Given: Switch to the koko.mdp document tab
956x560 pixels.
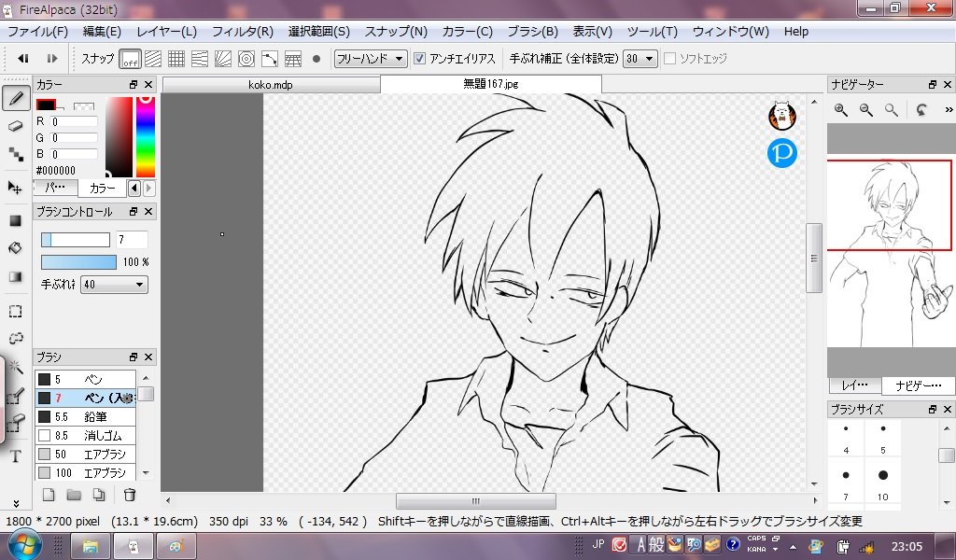Looking at the screenshot, I should click(x=271, y=85).
